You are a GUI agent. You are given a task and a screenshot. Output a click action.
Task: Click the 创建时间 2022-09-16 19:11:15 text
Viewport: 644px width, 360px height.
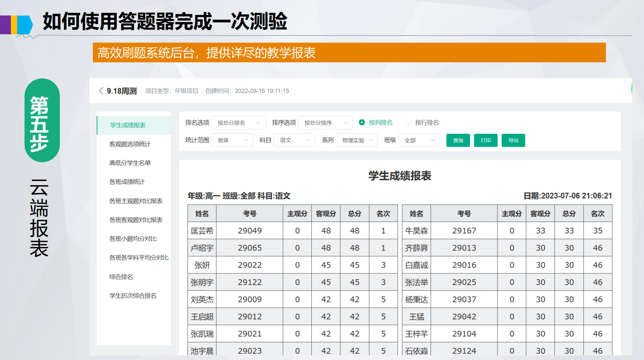tap(247, 91)
